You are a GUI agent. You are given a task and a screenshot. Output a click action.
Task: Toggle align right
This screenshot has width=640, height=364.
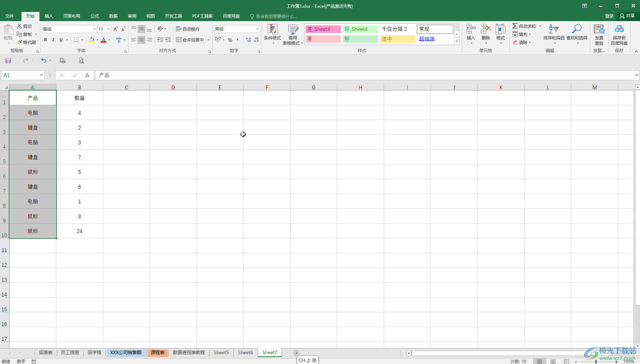pos(149,40)
